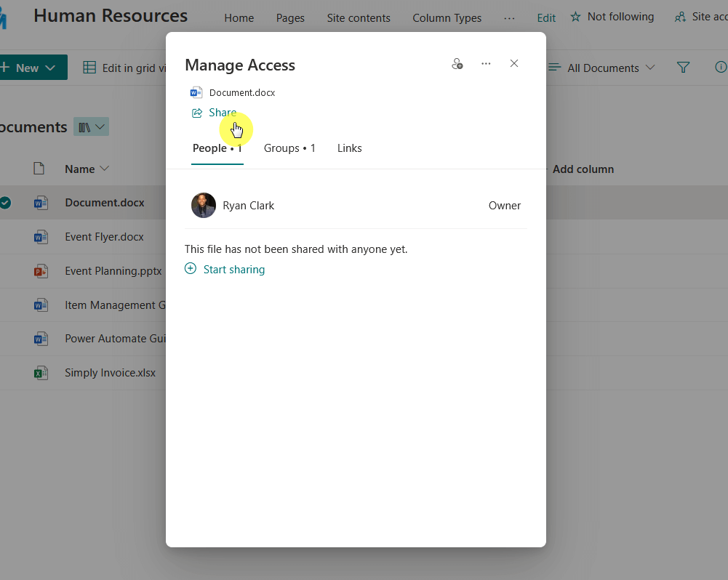Click the Human Resources site logo

3,17
